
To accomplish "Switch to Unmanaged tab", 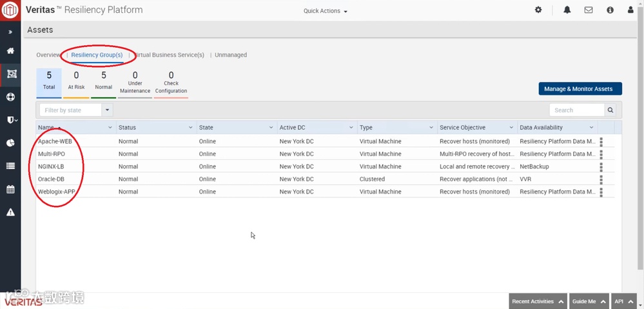I will (x=231, y=55).
